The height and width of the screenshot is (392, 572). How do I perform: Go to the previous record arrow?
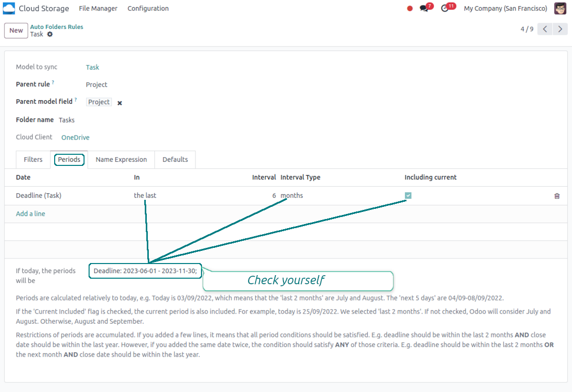(545, 29)
